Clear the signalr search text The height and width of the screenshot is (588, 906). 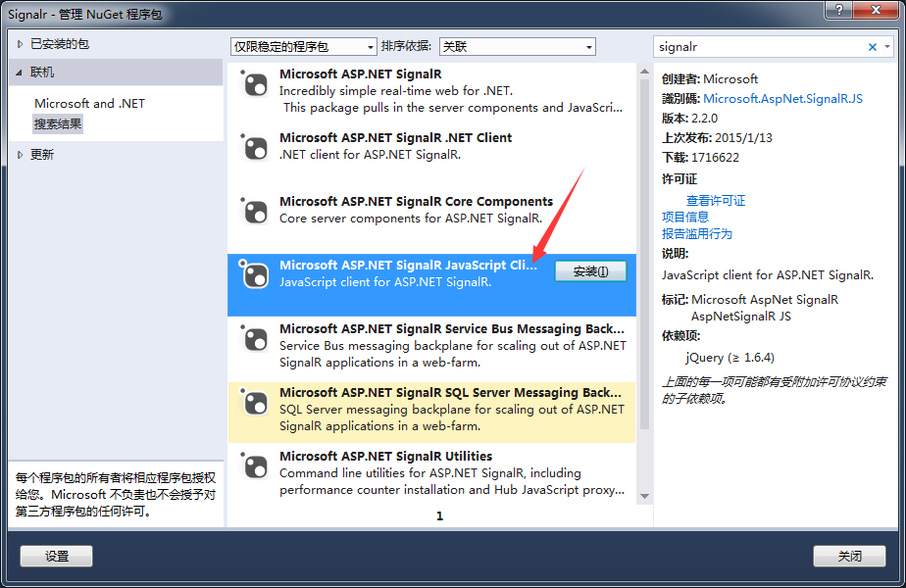coord(873,47)
